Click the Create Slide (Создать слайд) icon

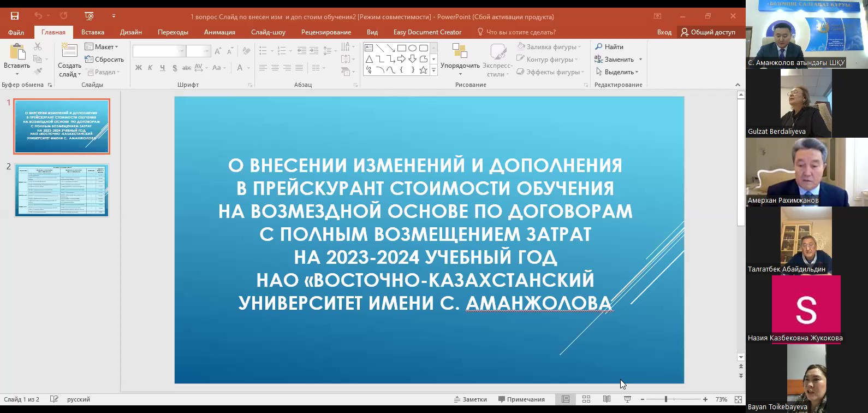tap(69, 51)
